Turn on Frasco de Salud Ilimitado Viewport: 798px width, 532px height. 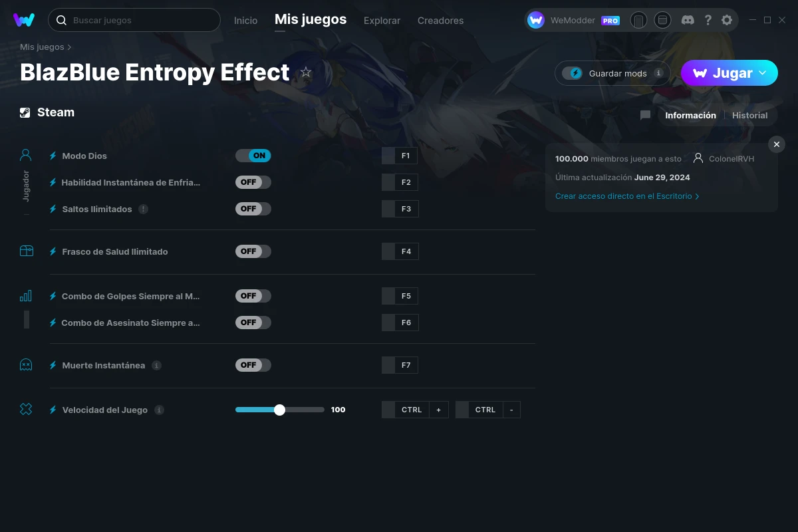click(x=253, y=251)
